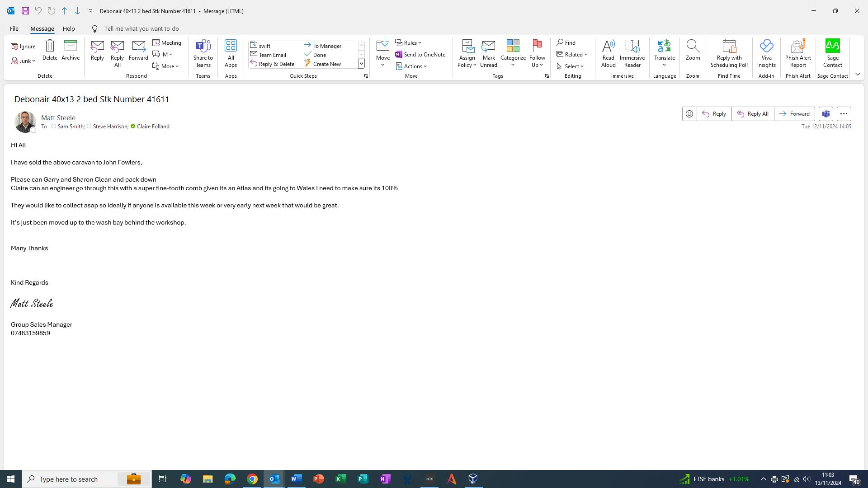
Task: Archive this email message
Action: [x=71, y=50]
